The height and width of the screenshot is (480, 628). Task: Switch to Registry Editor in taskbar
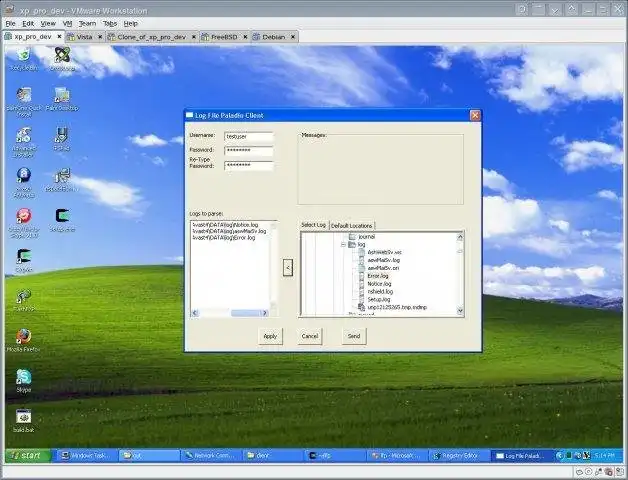click(459, 456)
